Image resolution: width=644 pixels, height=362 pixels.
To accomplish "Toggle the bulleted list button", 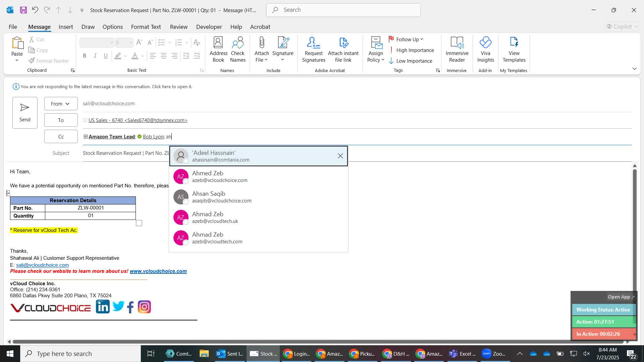I will coord(162,43).
